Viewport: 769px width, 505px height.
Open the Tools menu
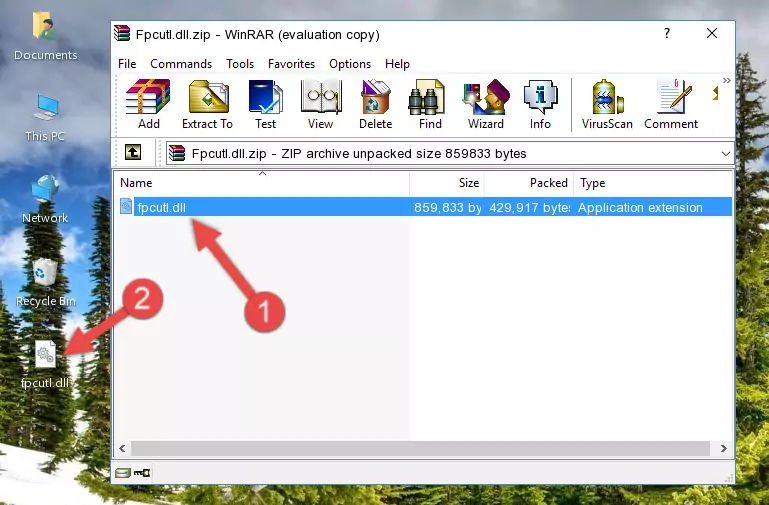[240, 64]
